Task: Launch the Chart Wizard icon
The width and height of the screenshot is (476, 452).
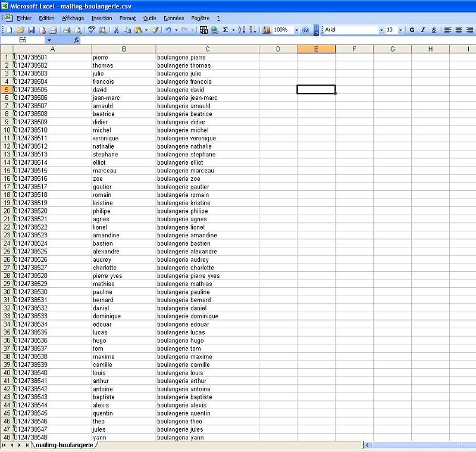Action: point(266,30)
